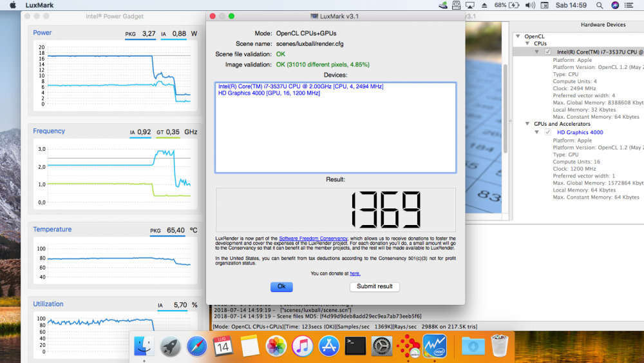Open the App Store dock icon
Viewport: 644px width, 363px height.
pyautogui.click(x=329, y=346)
